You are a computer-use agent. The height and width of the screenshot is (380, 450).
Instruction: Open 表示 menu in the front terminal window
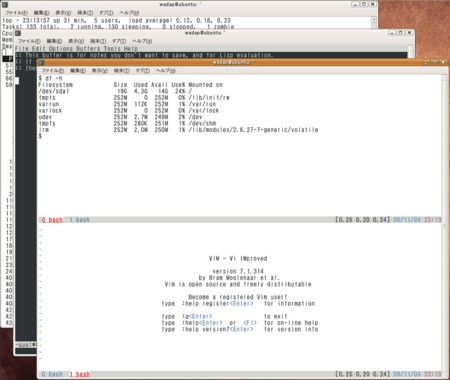coord(99,71)
